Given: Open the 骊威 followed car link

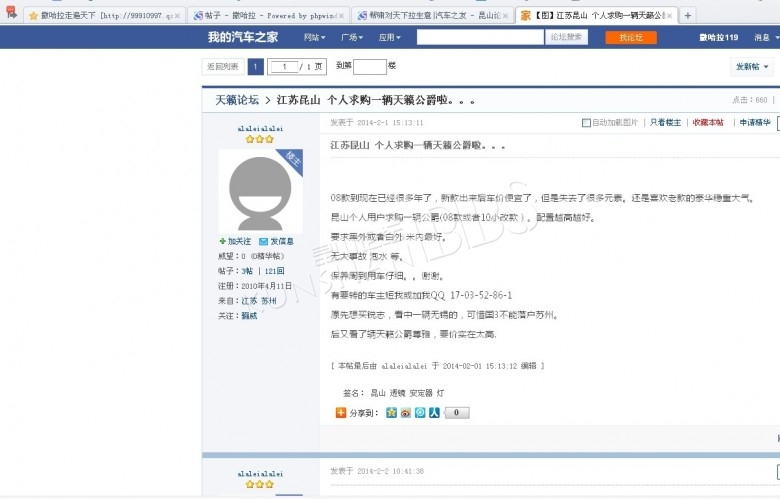Looking at the screenshot, I should (249, 316).
